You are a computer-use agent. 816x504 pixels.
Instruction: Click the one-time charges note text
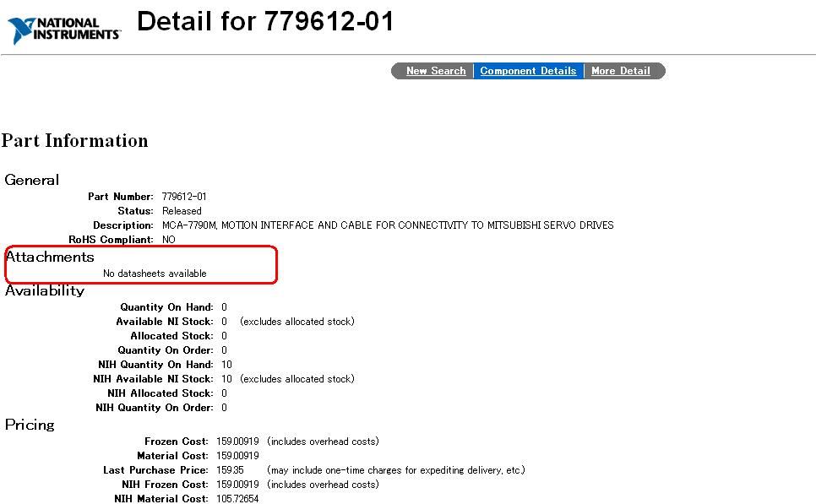click(396, 470)
